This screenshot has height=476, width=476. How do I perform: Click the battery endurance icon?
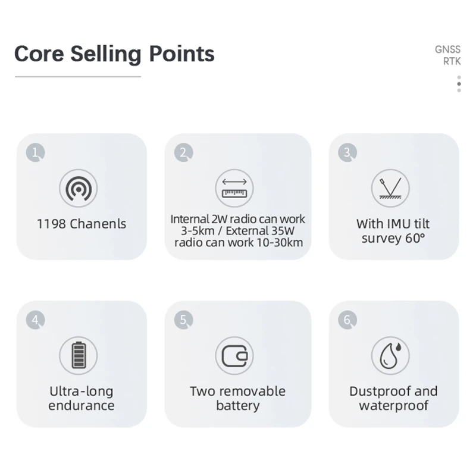[x=78, y=355]
